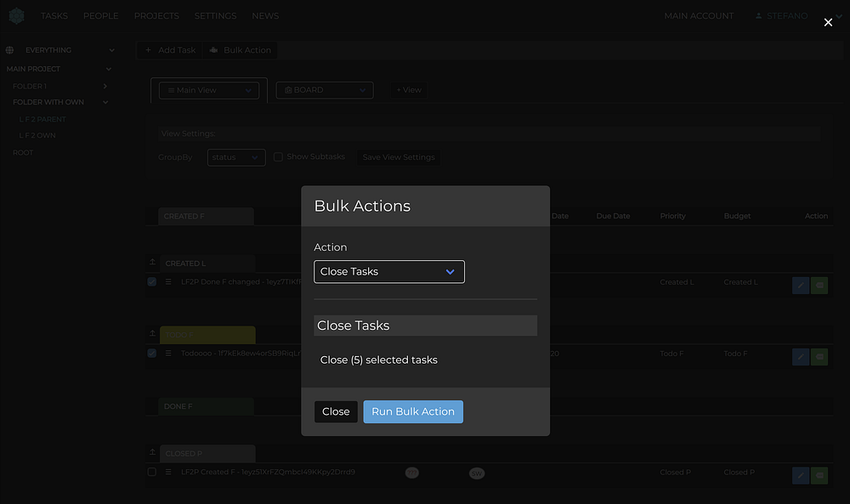Viewport: 850px width, 504px height.
Task: Expand the EVERYTHING chevron in sidebar
Action: 111,50
